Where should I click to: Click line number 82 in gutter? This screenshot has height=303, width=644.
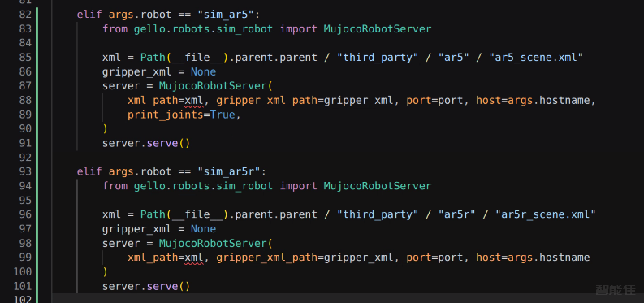tap(25, 15)
